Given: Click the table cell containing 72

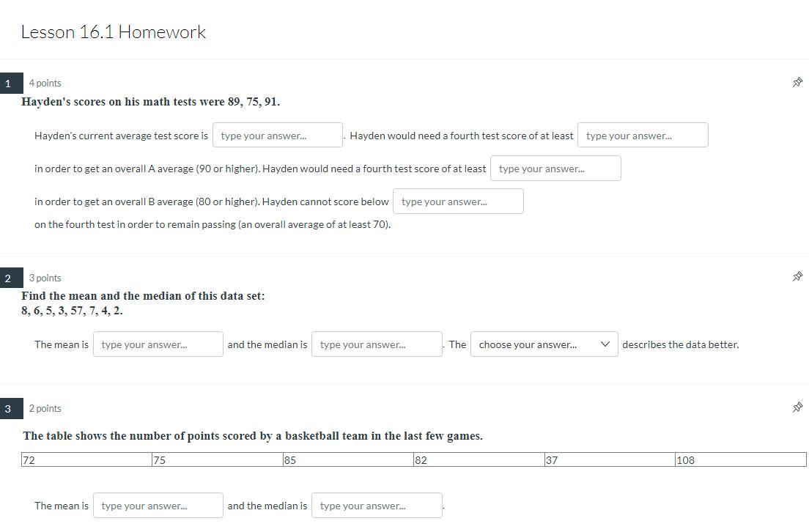Looking at the screenshot, I should [x=86, y=460].
